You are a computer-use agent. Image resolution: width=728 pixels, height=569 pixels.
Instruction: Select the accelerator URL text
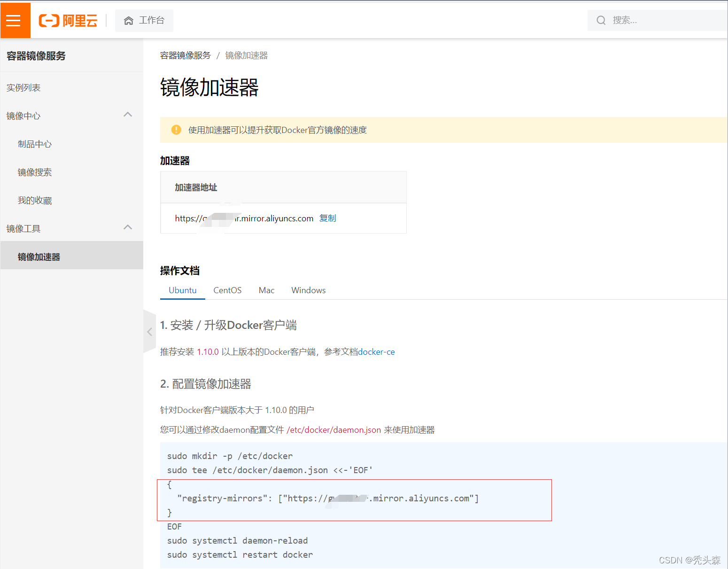244,218
